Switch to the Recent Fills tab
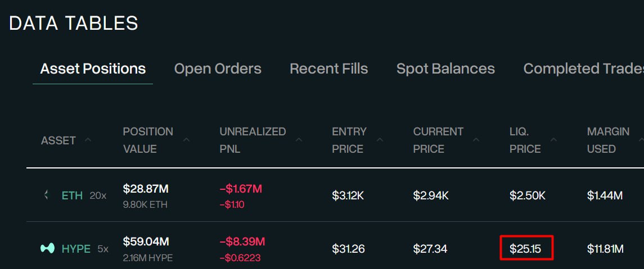The height and width of the screenshot is (269, 644). click(x=328, y=69)
